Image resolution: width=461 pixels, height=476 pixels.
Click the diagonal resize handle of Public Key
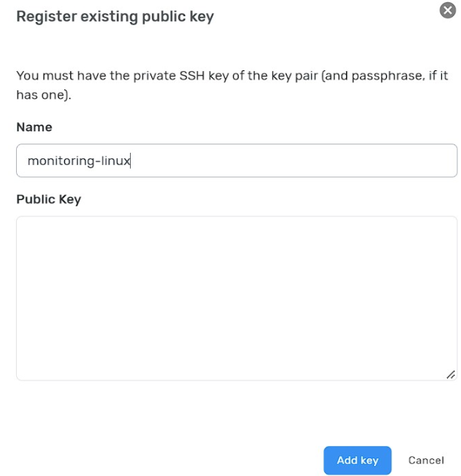[450, 374]
